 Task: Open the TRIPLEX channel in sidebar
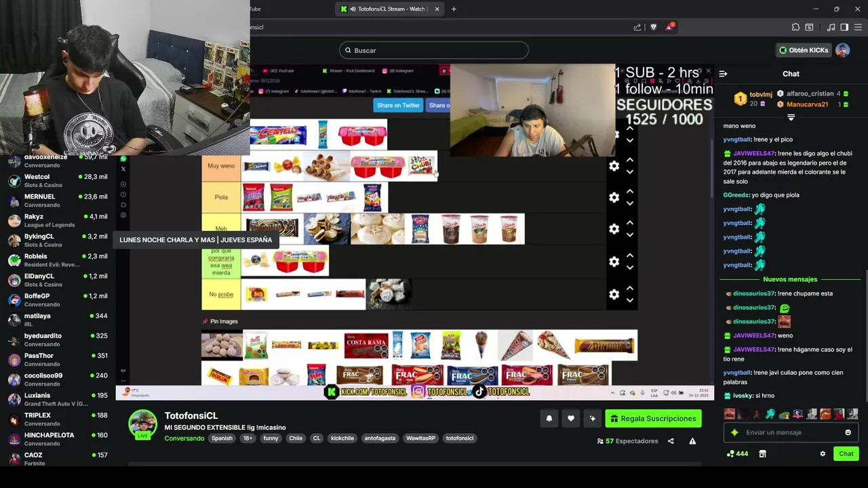[57, 419]
